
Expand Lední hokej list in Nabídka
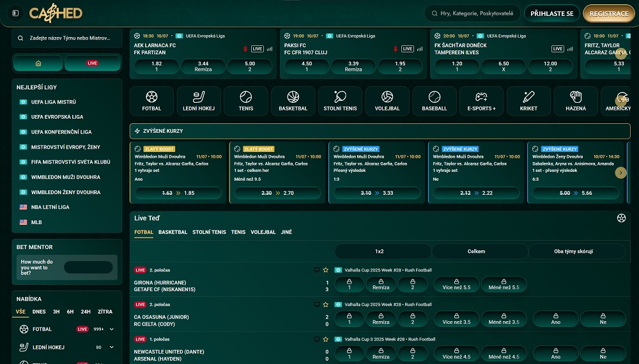[112, 347]
